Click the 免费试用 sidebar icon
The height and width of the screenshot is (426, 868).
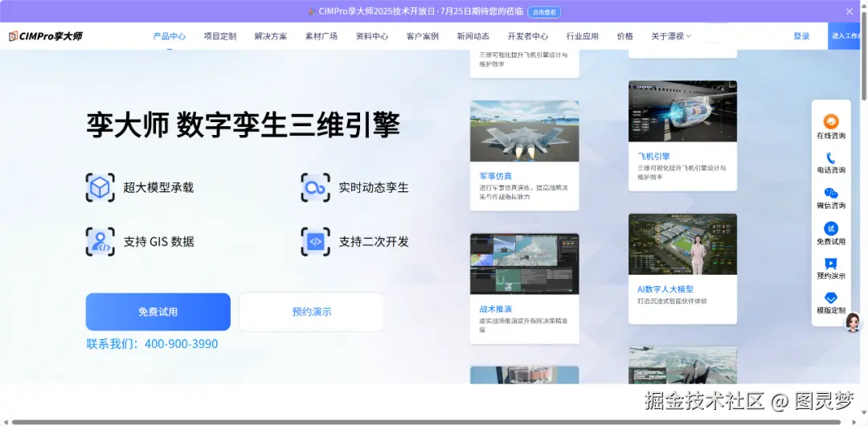pyautogui.click(x=831, y=228)
